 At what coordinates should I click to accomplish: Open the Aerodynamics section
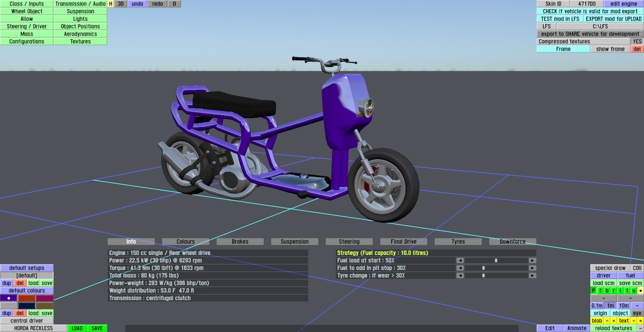80,34
